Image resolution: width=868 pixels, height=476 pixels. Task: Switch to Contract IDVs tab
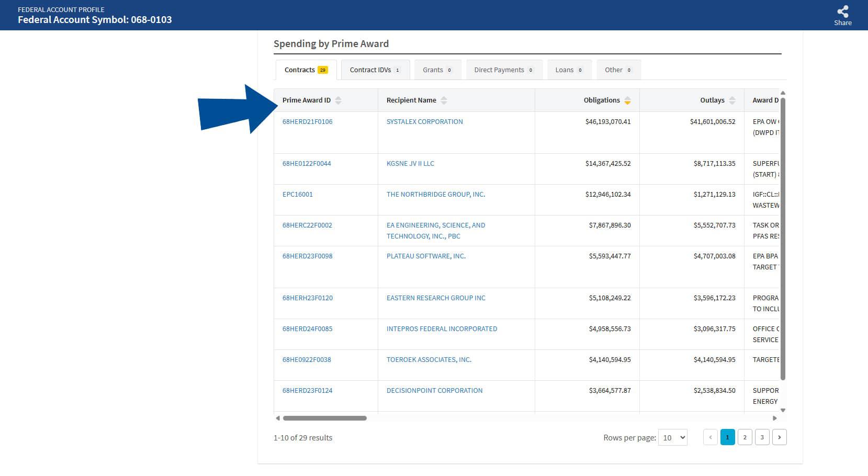point(375,70)
